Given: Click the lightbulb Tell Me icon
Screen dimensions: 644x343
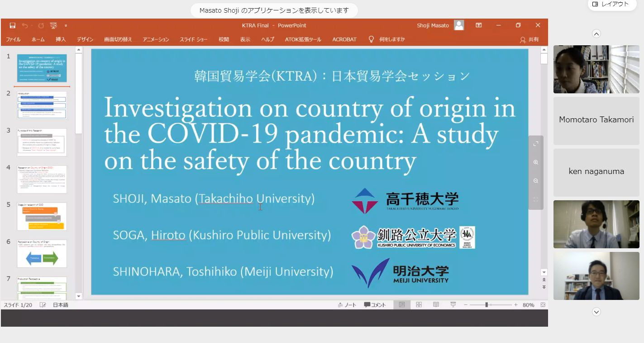Looking at the screenshot, I should coord(372,39).
